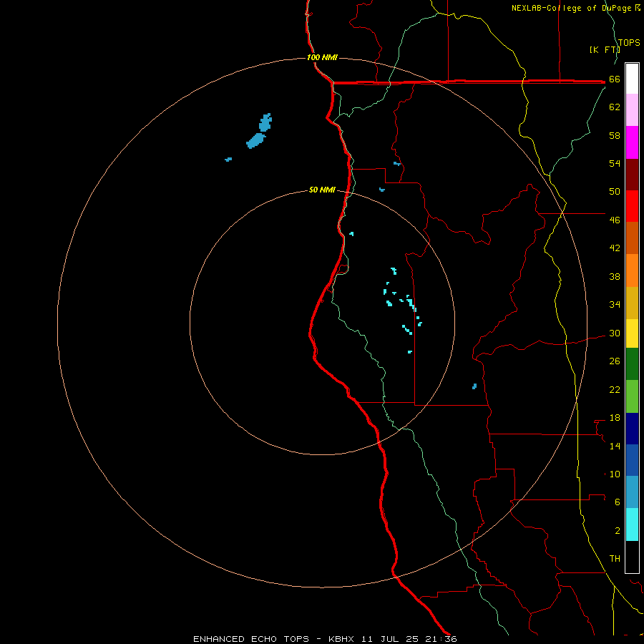This screenshot has height=644, width=644.
Task: Click the "K FT" units label
Action: tap(605, 49)
